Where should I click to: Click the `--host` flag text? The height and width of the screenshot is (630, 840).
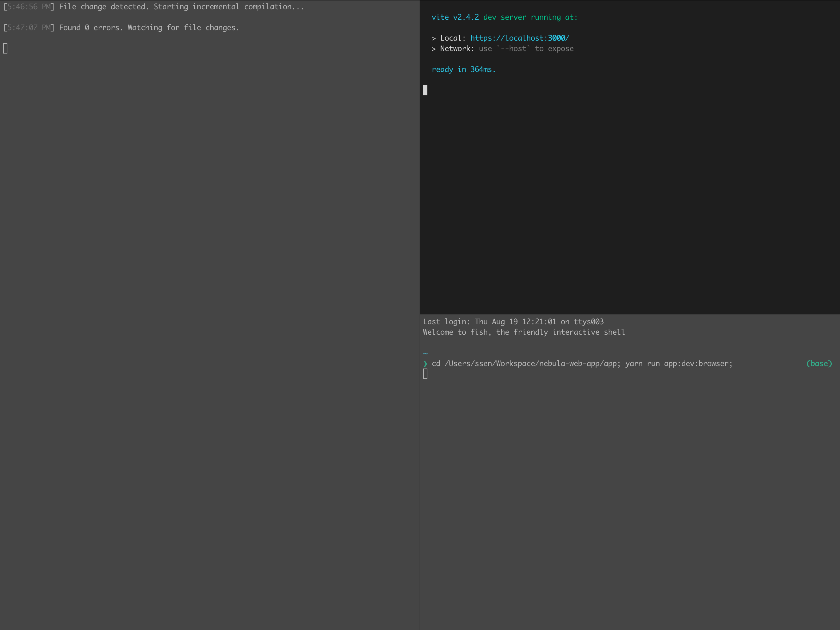[x=513, y=49]
